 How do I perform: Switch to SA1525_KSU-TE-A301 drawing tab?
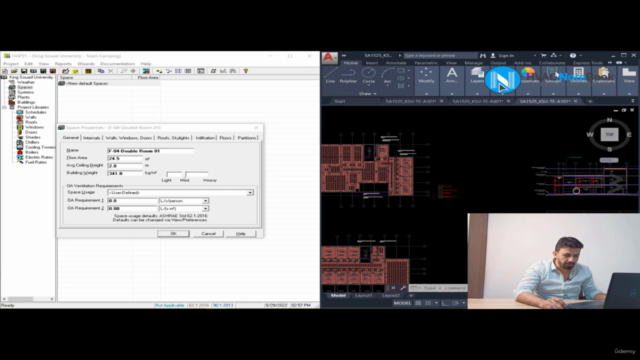point(411,101)
